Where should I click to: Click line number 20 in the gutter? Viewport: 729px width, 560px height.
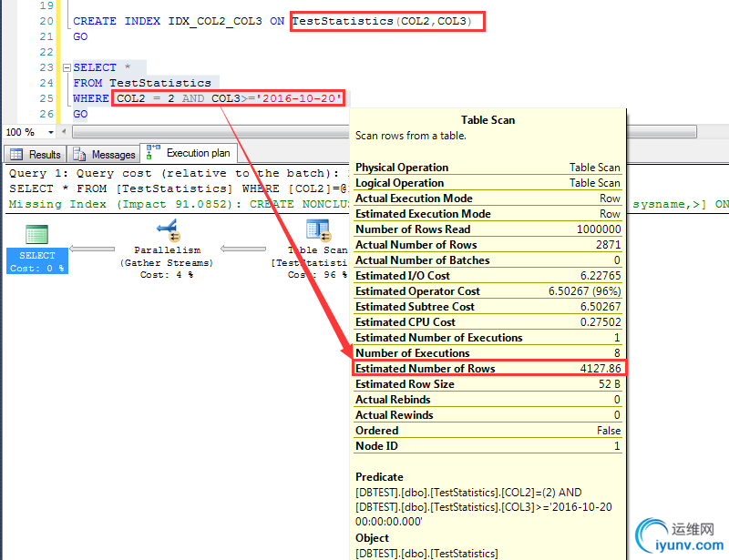pos(46,21)
